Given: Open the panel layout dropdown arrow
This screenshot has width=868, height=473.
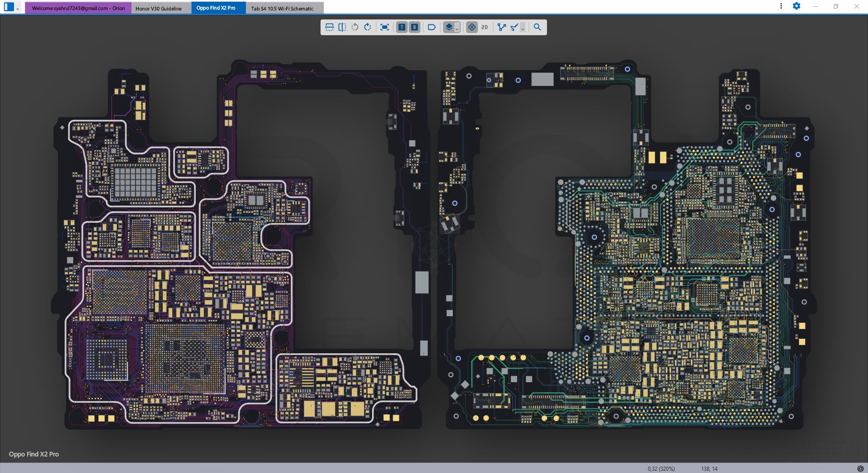Looking at the screenshot, I should pos(18,8).
